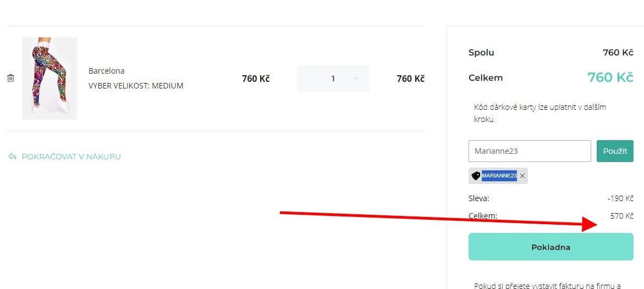The width and height of the screenshot is (644, 289).
Task: Click the Spolu subtotal label
Action: click(x=481, y=53)
